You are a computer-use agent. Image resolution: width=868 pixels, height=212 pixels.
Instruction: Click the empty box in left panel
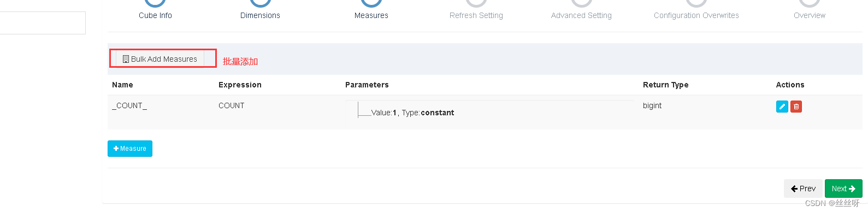click(x=43, y=23)
